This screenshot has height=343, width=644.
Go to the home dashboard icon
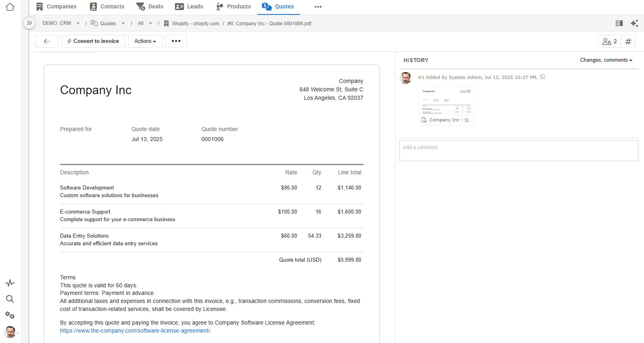(x=10, y=7)
